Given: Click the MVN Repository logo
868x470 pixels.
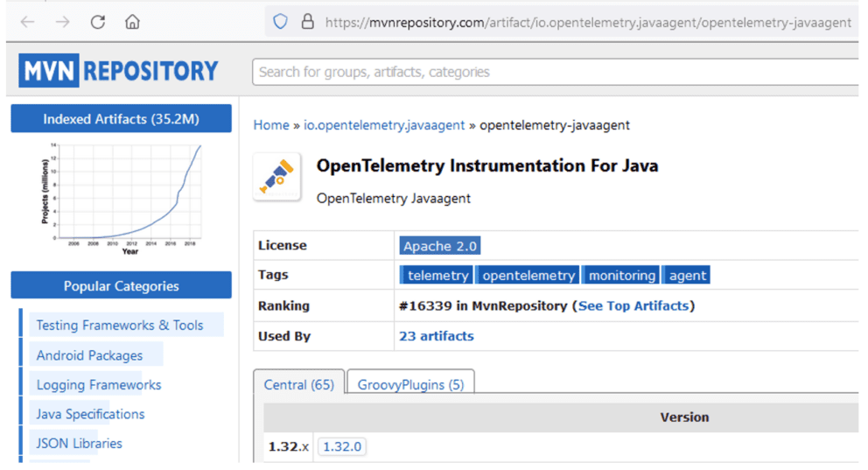Looking at the screenshot, I should tap(119, 71).
